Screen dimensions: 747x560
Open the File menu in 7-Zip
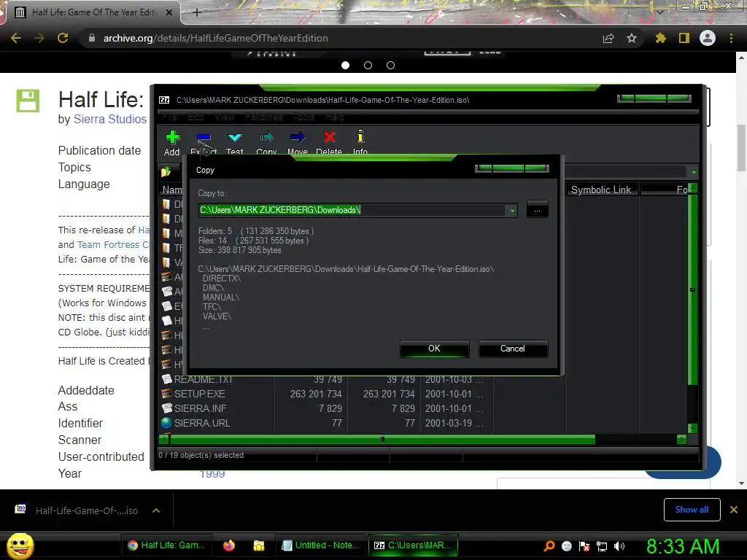click(x=169, y=117)
